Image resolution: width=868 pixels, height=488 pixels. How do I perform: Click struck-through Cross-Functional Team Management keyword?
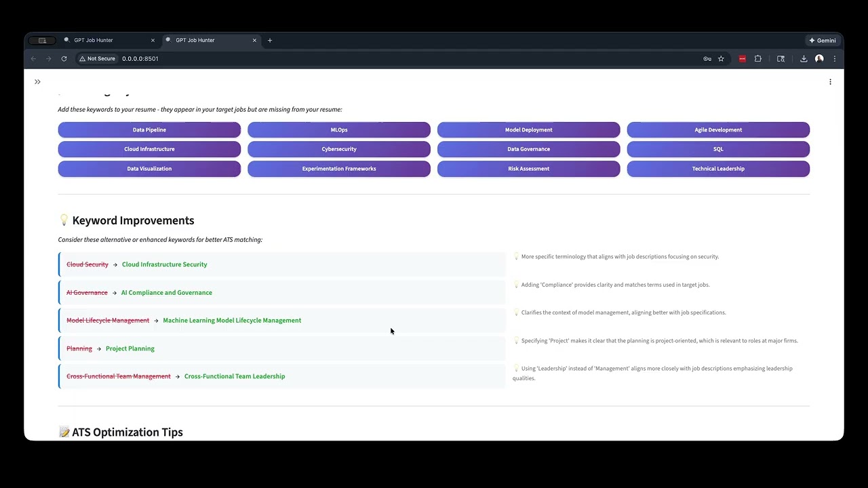[x=119, y=376]
